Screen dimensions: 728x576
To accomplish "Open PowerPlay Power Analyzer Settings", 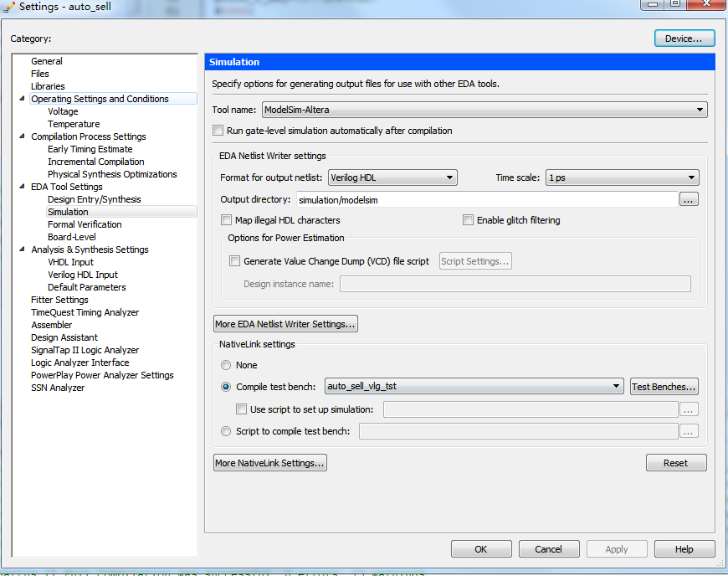I will (x=102, y=374).
